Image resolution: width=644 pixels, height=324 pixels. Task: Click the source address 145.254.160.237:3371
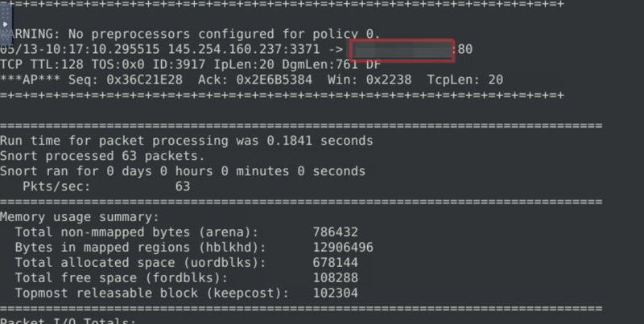click(244, 49)
